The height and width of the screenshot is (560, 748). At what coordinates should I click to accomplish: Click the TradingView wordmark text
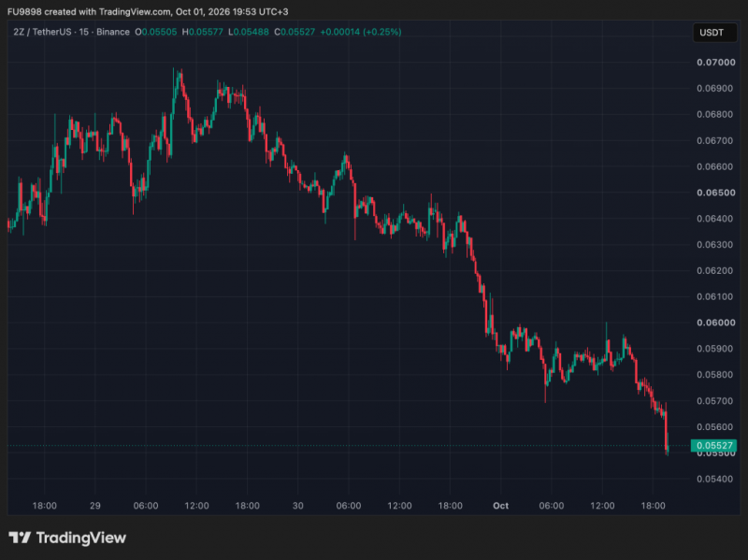[81, 538]
